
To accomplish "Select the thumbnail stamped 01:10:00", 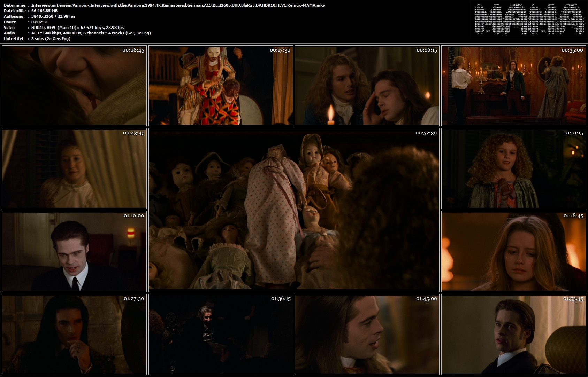I will point(74,251).
